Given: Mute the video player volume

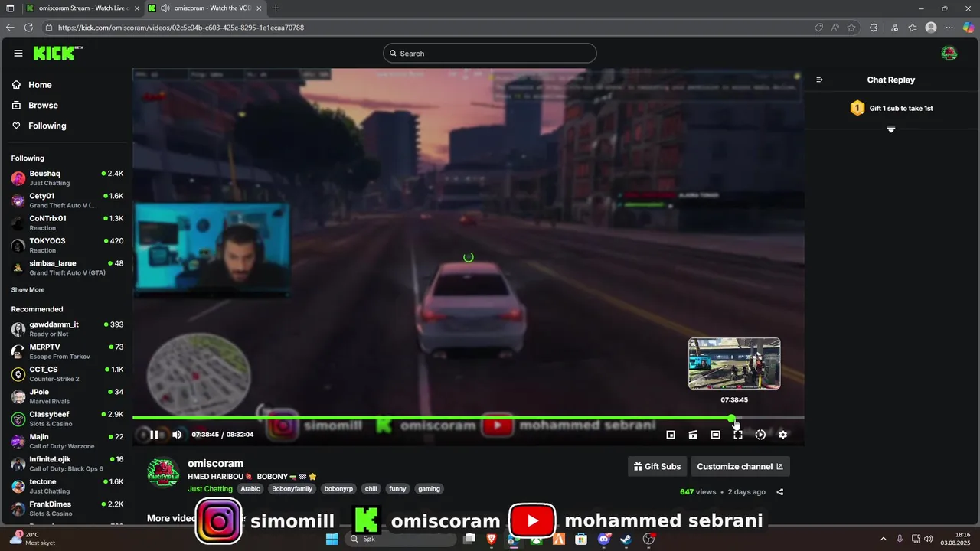Looking at the screenshot, I should coord(177,435).
